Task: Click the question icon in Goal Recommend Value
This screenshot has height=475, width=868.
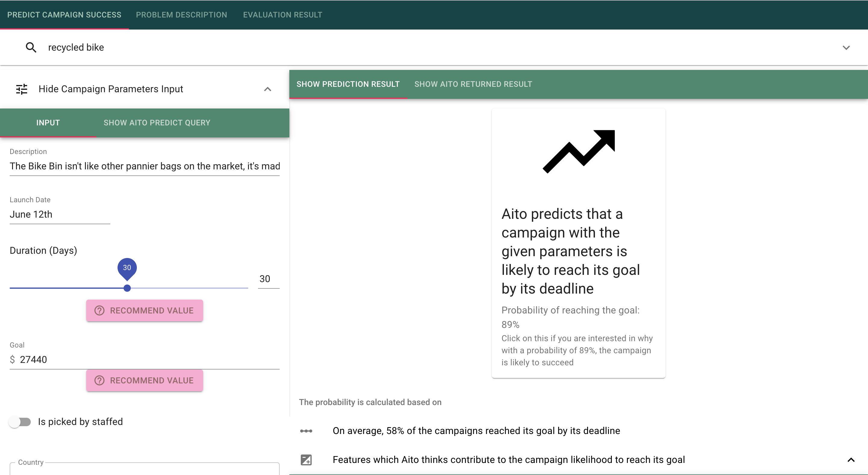Action: click(99, 381)
